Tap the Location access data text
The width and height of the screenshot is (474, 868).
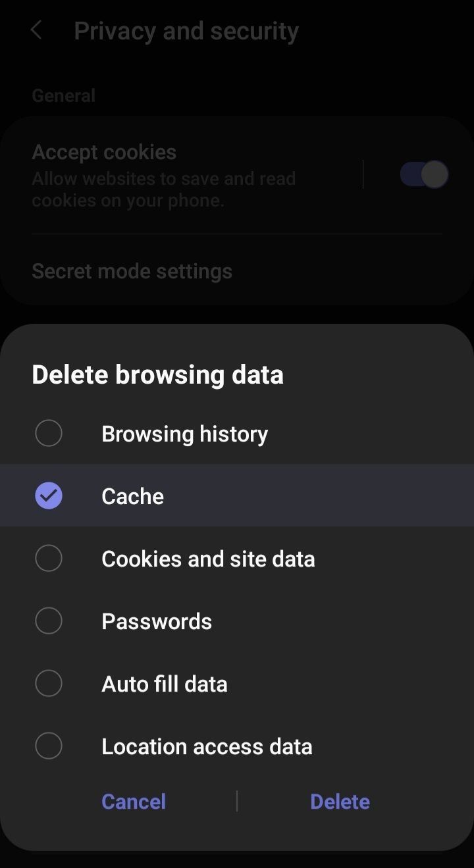pos(207,746)
